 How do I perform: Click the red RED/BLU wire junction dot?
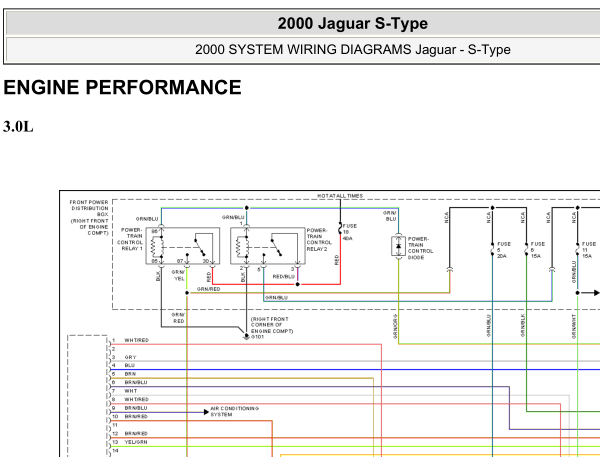point(297,284)
